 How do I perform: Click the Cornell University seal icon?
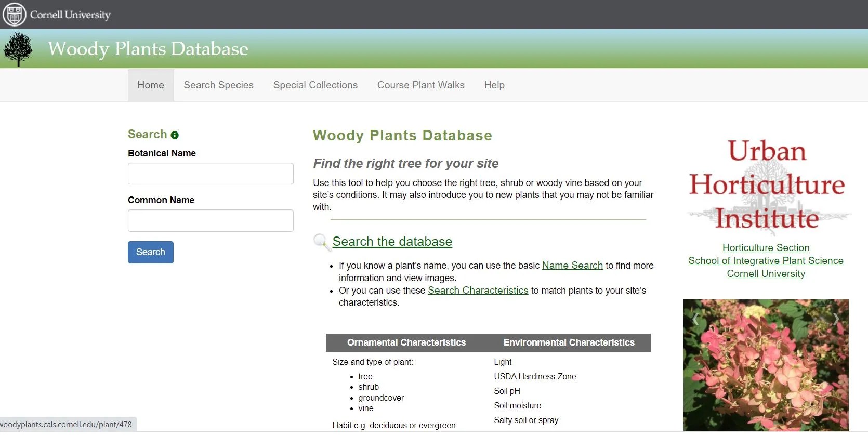coord(15,15)
